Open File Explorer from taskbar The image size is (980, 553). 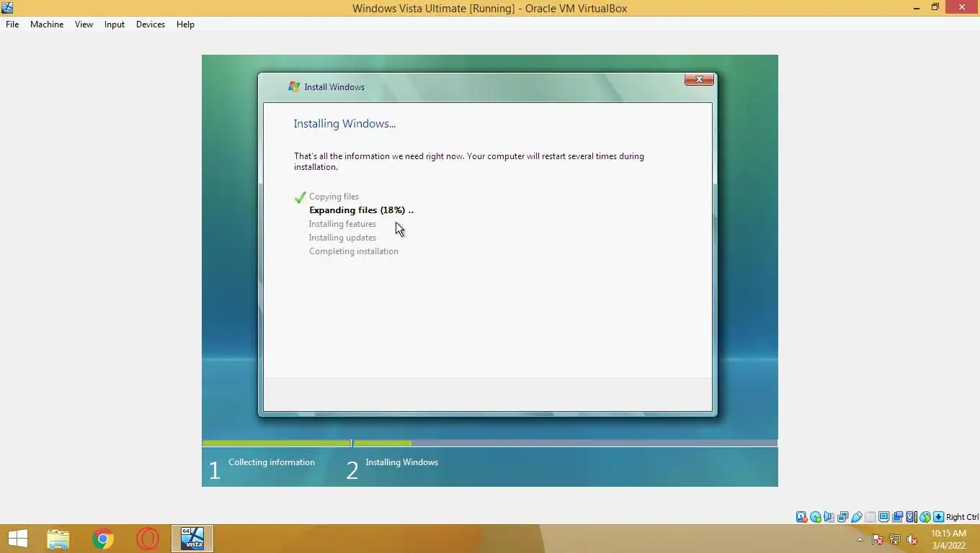58,539
